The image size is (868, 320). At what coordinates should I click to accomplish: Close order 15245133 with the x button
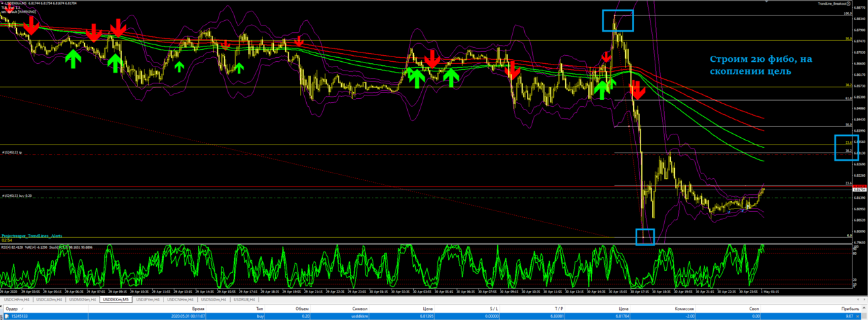click(857, 316)
